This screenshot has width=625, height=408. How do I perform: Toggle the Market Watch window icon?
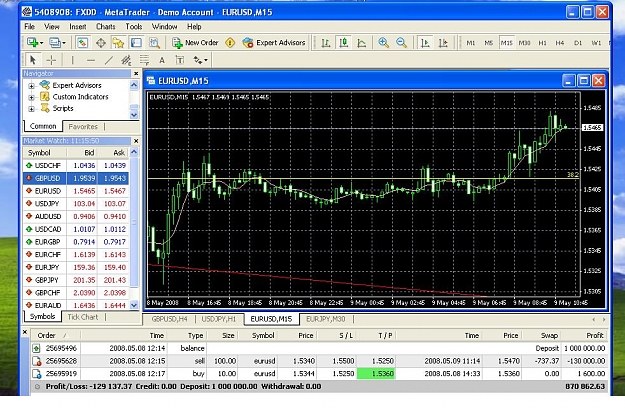pos(83,43)
